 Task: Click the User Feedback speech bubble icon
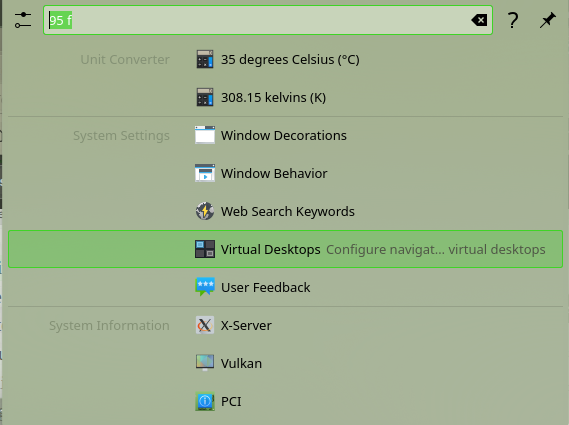[205, 287]
